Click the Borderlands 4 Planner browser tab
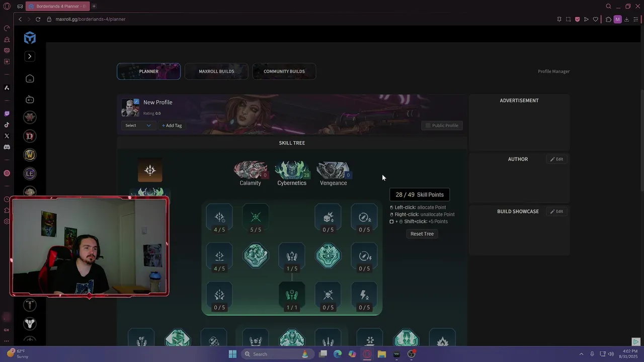The height and width of the screenshot is (362, 644). 57,6
